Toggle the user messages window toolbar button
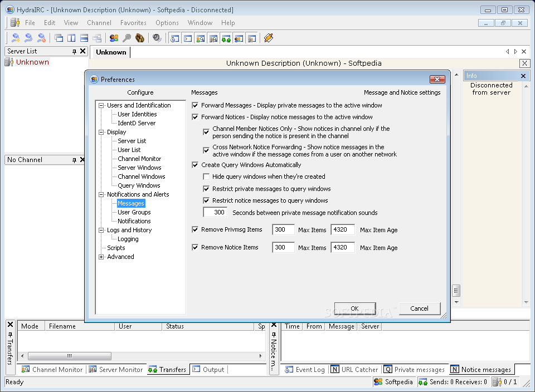535x392 pixels. pos(239,38)
